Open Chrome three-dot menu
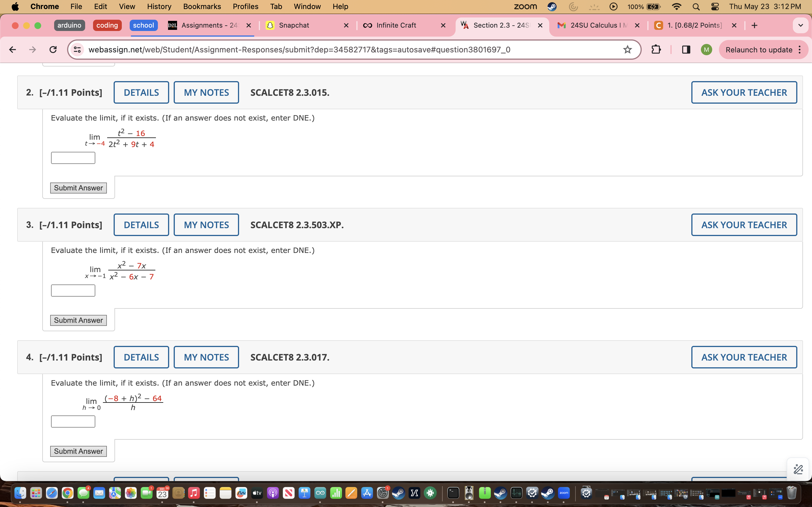The width and height of the screenshot is (812, 507). click(800, 50)
